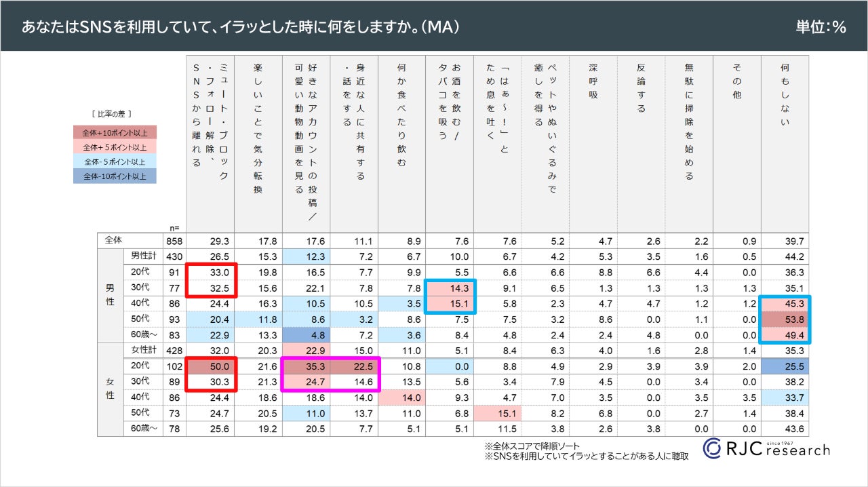Click the 女性計 row label
The width and height of the screenshot is (868, 487).
tap(143, 350)
